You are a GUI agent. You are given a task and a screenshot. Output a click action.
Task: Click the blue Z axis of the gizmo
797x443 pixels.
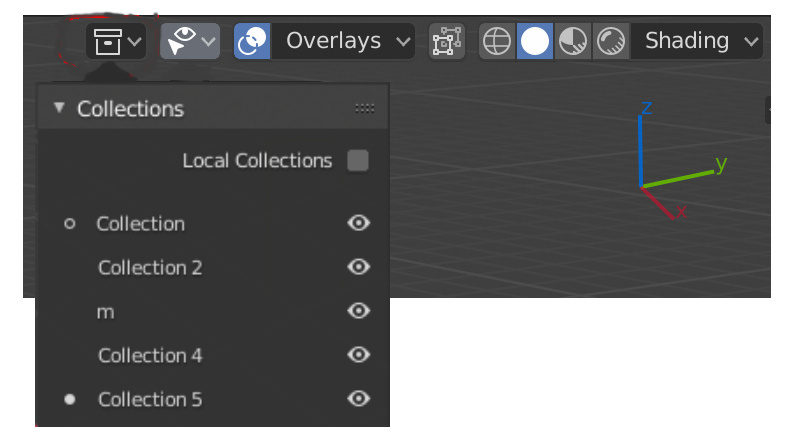click(640, 151)
